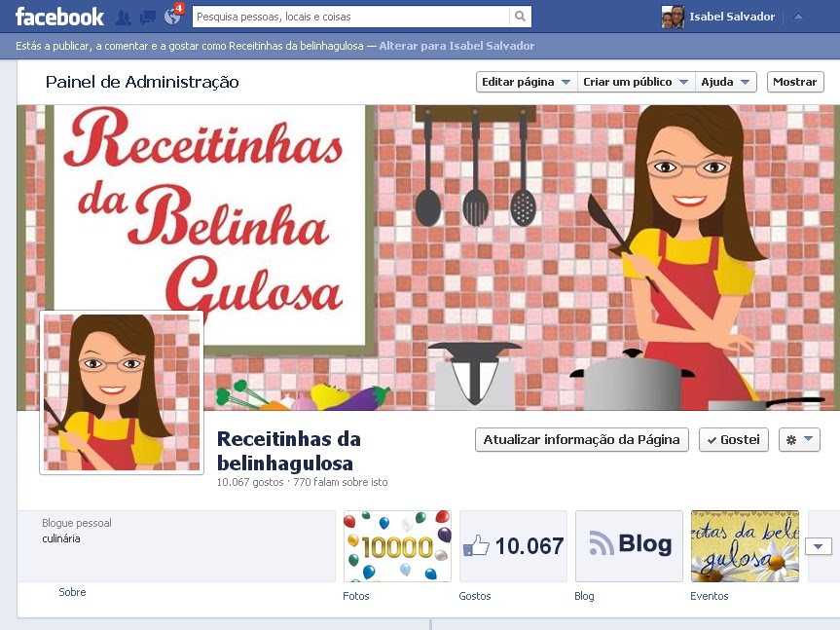Viewport: 840px width, 630px height.
Task: Expand more apps arrow beside Eventos
Action: pos(818,546)
